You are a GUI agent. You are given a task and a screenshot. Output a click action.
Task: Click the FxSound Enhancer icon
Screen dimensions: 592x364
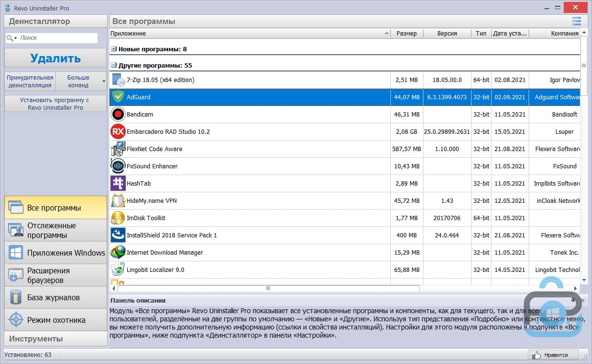[x=118, y=166]
